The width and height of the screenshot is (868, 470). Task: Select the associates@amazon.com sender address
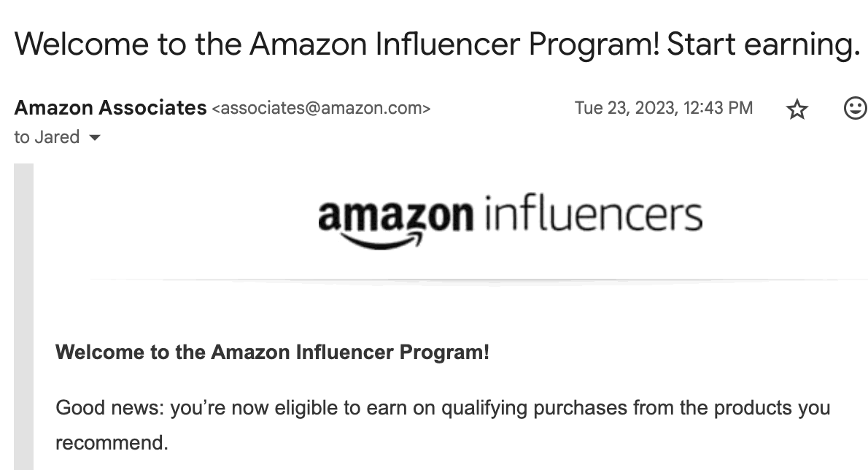pos(321,108)
